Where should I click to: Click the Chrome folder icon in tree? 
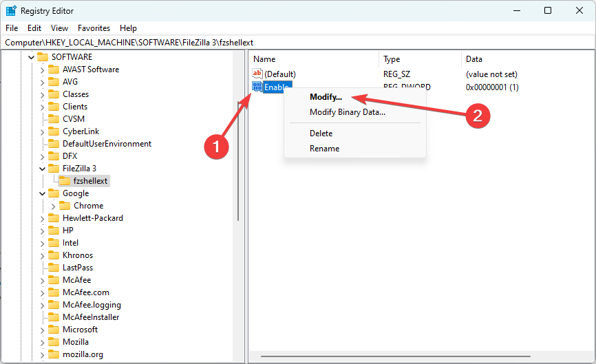[64, 206]
